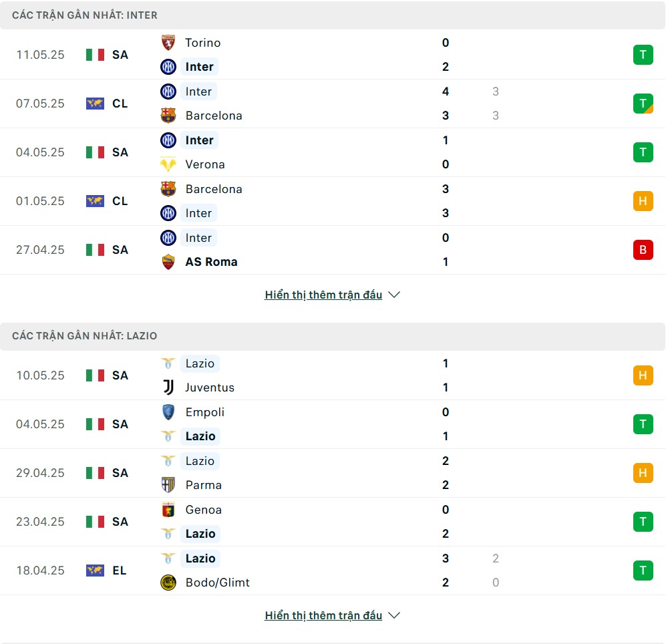Expand more Inter matches chevron
The image size is (666, 644).
point(394,295)
